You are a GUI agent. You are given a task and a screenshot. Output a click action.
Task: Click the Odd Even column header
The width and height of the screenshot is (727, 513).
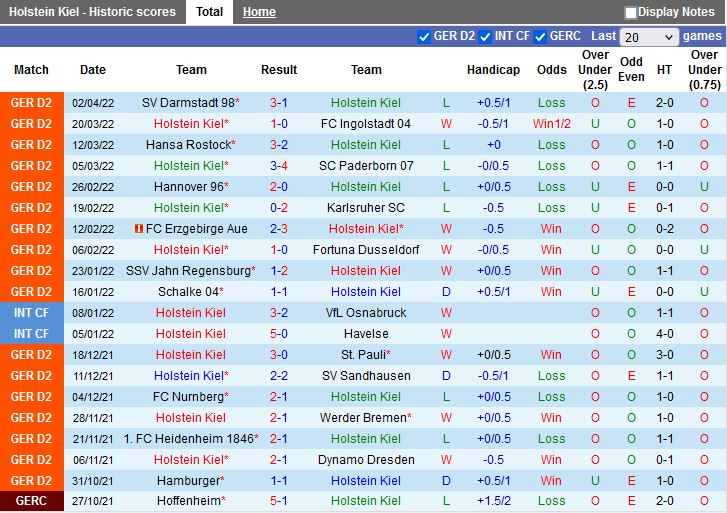[631, 70]
